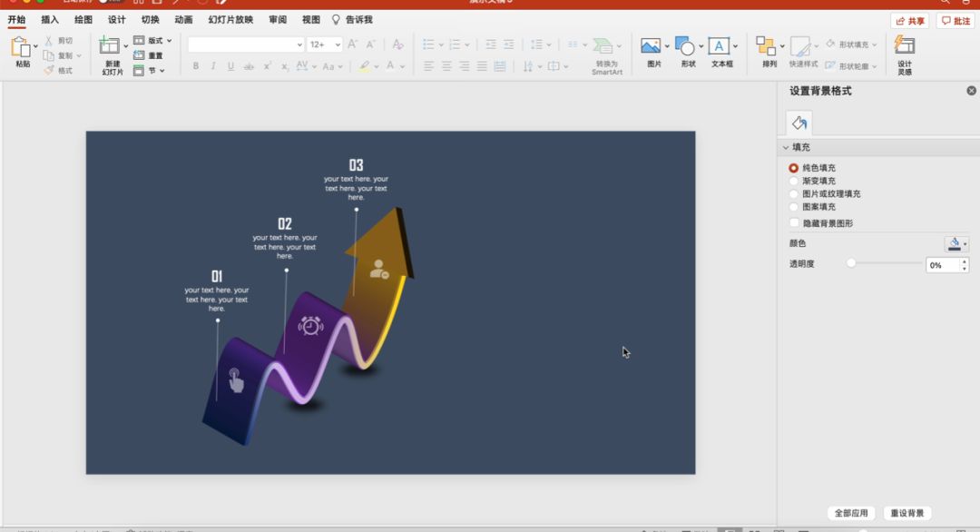Image resolution: width=980 pixels, height=532 pixels.
Task: Click the Share (共享) button
Action: [x=910, y=21]
